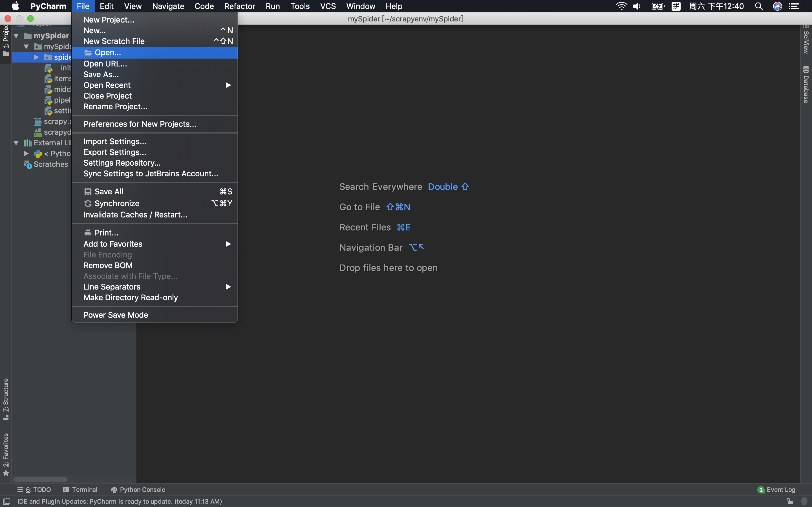
Task: Click the Save All disk icon
Action: point(88,192)
